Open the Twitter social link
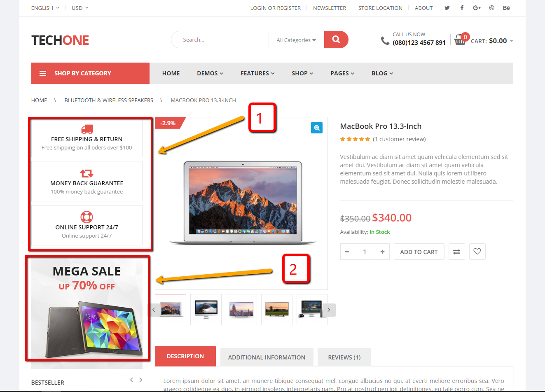 447,8
